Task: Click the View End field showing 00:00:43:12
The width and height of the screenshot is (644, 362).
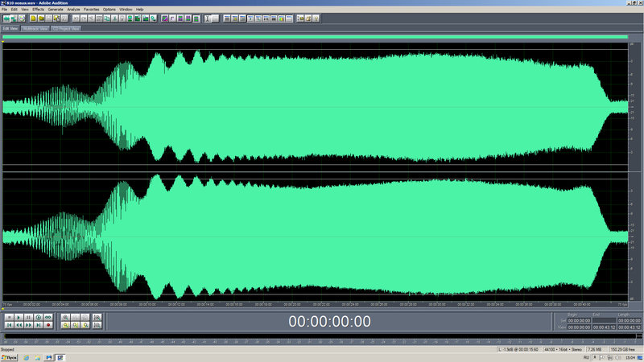Action: point(605,327)
